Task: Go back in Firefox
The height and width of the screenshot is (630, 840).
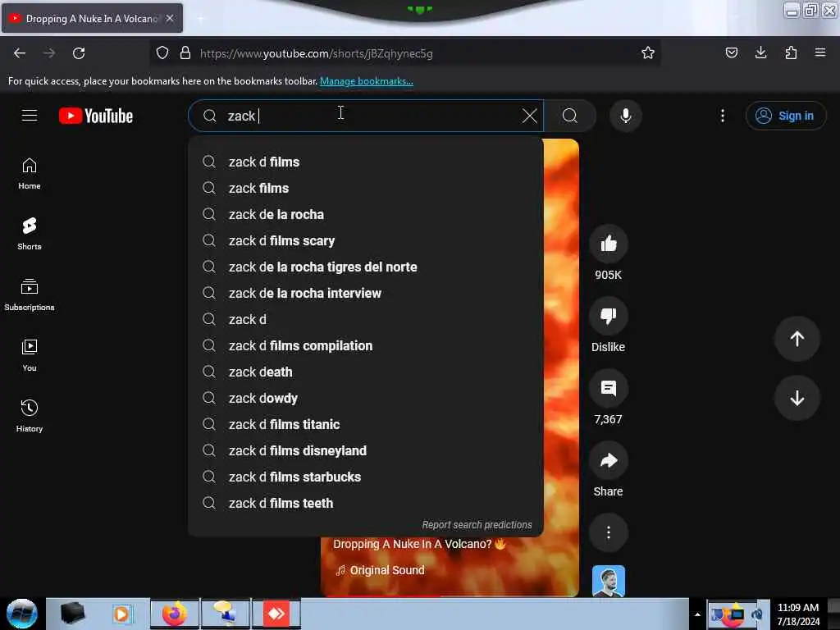Action: (x=20, y=53)
